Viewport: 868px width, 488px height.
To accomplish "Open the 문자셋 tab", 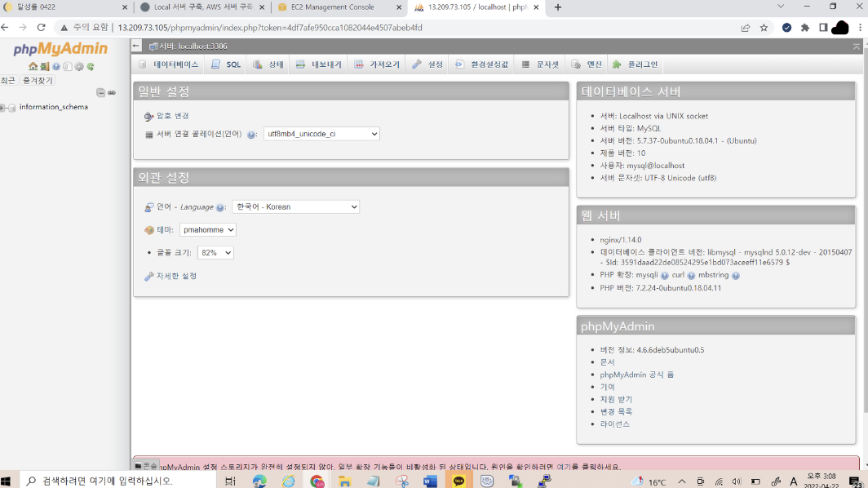I will 540,64.
